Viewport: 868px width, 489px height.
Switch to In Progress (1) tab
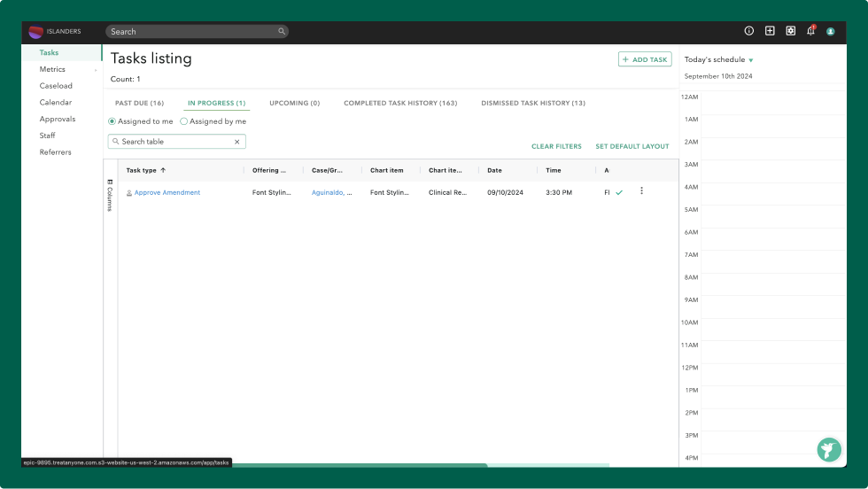[216, 103]
